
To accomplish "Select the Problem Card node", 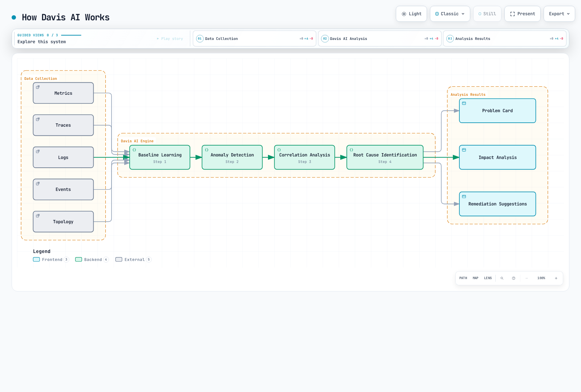I will [x=497, y=111].
